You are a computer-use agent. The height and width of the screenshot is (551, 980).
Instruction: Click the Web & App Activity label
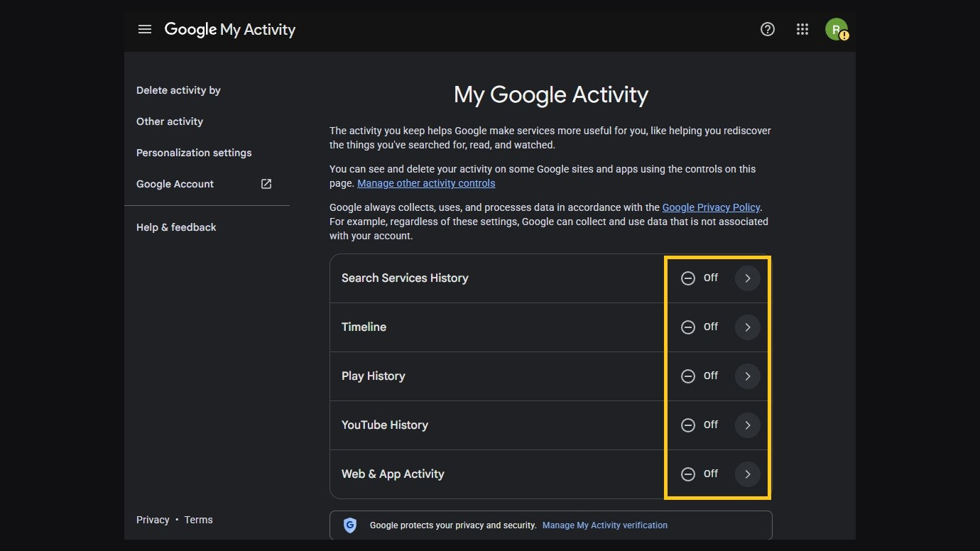393,474
